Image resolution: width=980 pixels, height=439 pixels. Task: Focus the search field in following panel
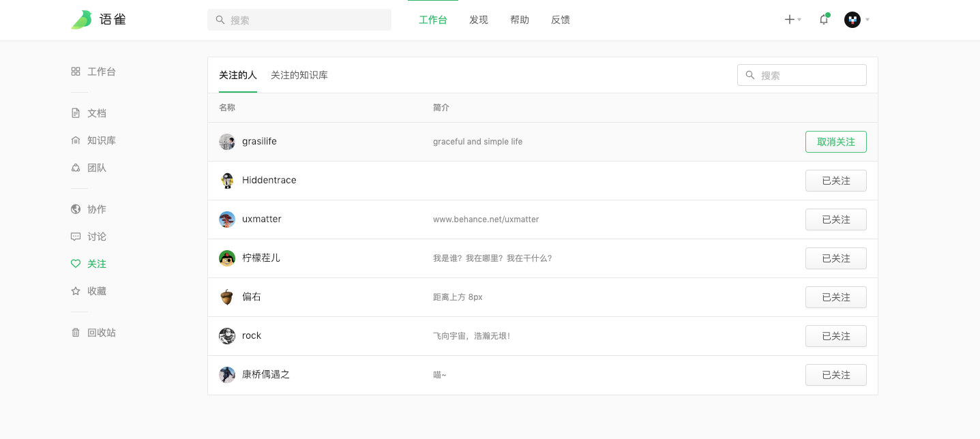click(809, 75)
